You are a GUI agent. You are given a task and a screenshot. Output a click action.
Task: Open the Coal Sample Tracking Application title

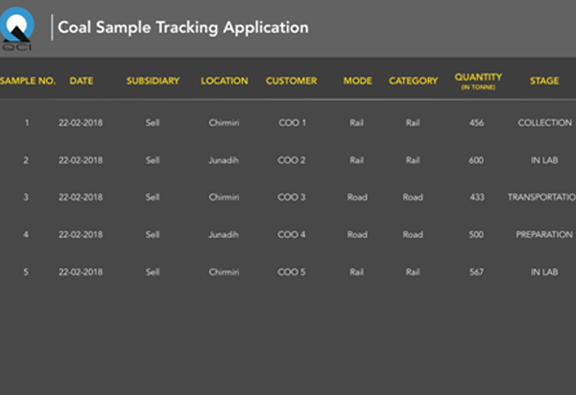(183, 28)
